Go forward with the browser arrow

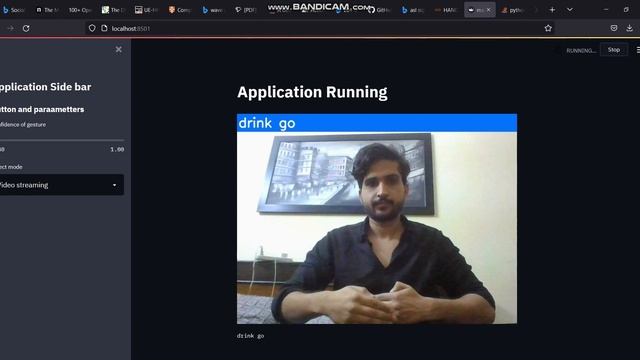11,29
